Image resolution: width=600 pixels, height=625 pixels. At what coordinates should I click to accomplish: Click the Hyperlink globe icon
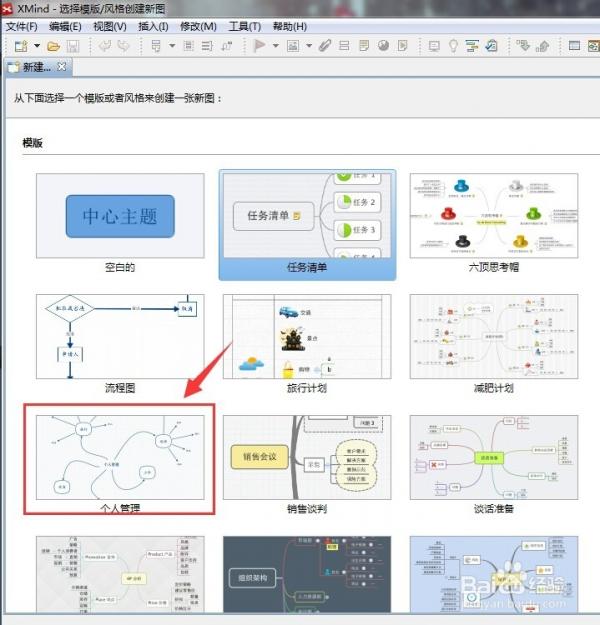tap(384, 46)
